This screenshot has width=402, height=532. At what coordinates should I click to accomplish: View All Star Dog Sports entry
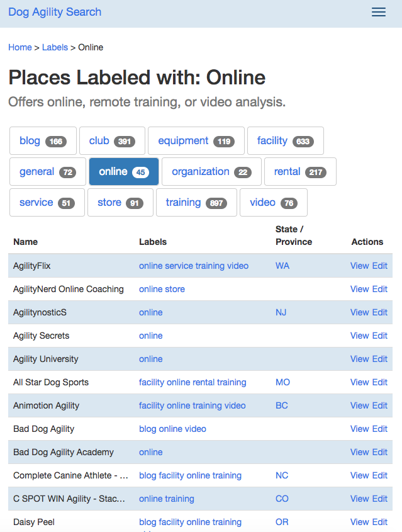(x=360, y=382)
